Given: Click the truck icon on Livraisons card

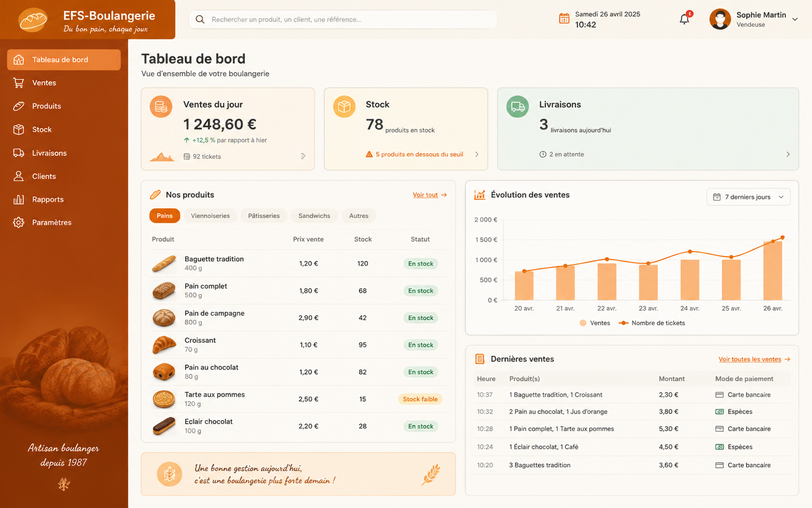Looking at the screenshot, I should pos(518,107).
